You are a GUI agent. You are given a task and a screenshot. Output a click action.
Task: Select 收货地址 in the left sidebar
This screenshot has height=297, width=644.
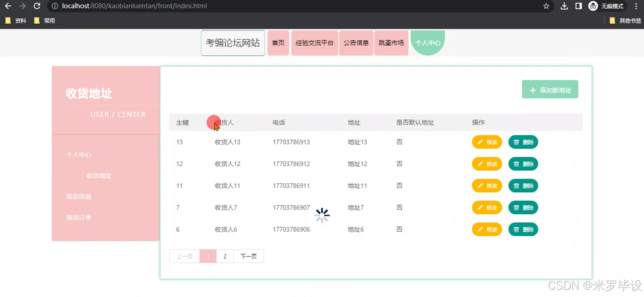click(x=99, y=176)
